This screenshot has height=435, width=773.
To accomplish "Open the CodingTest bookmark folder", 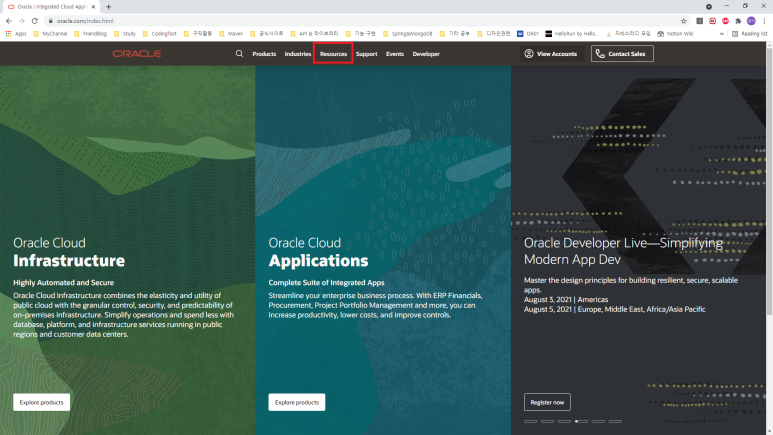I will [159, 34].
